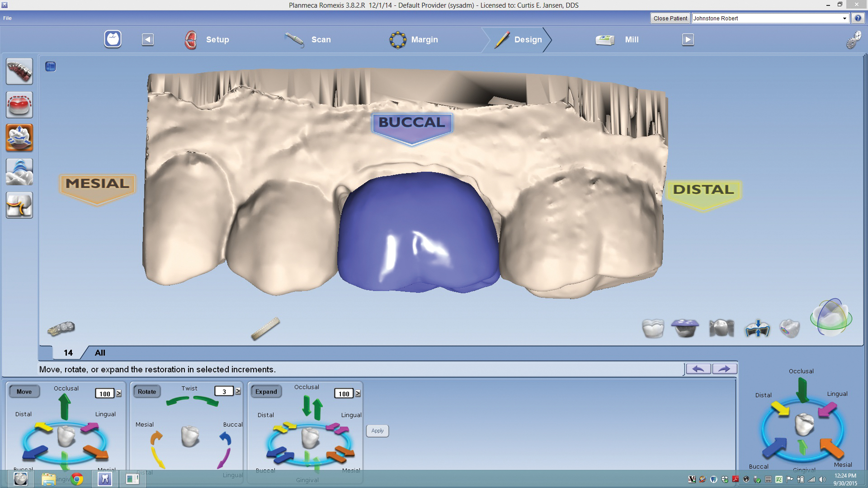This screenshot has height=488, width=868.
Task: Click the yellow Distal view arrow
Action: pos(780,408)
